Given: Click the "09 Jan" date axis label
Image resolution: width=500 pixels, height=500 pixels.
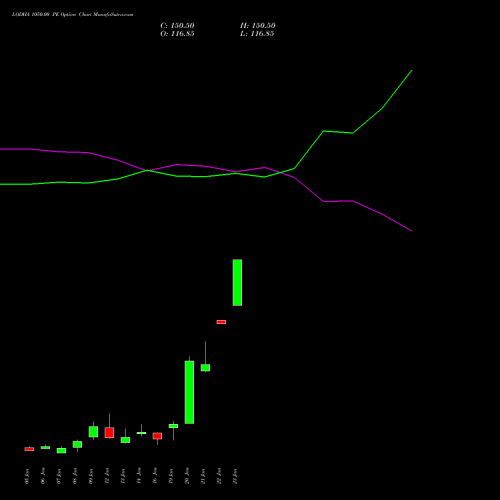Looking at the screenshot, I should click(x=91, y=476).
